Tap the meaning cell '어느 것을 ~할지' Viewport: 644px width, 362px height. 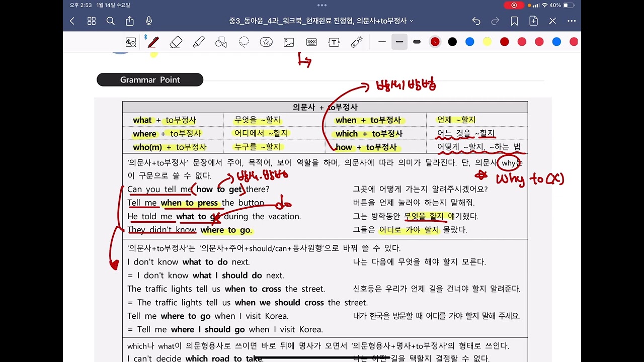[466, 133]
